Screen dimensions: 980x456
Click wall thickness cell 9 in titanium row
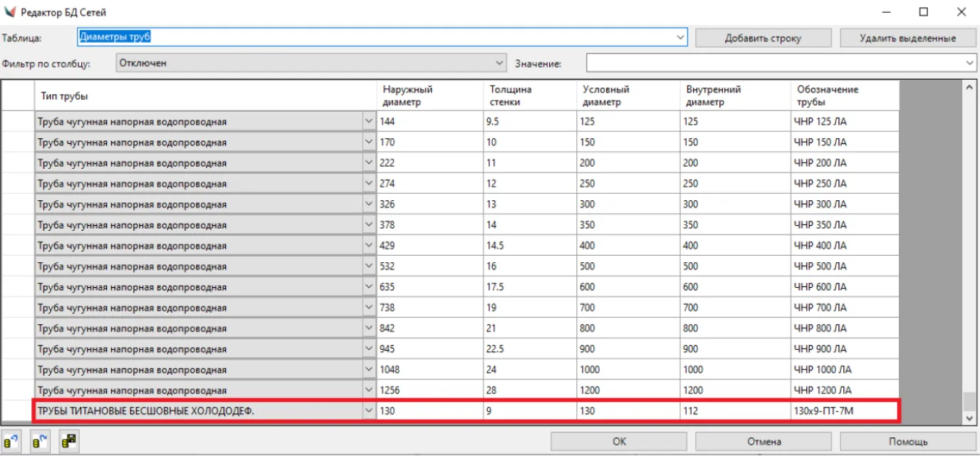pos(530,410)
